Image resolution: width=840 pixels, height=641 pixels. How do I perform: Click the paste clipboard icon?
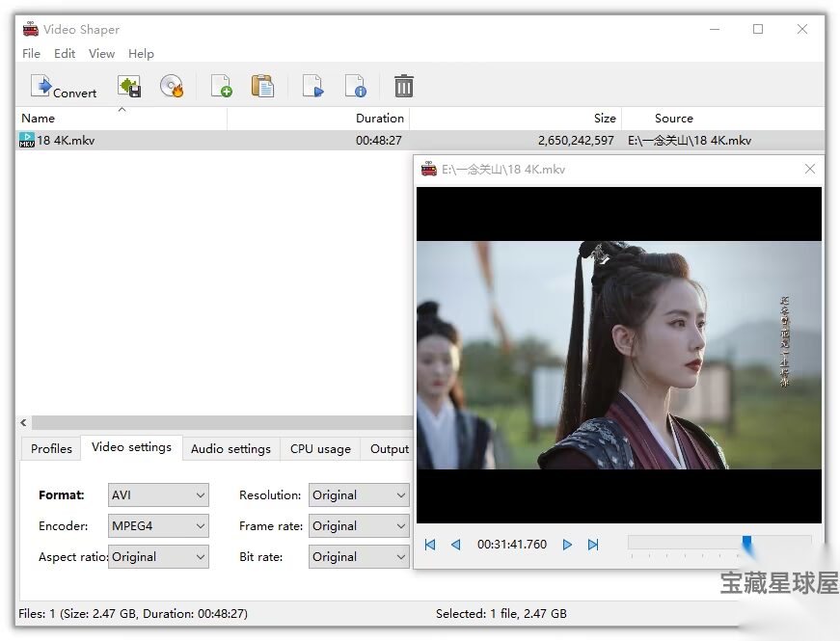coord(262,86)
